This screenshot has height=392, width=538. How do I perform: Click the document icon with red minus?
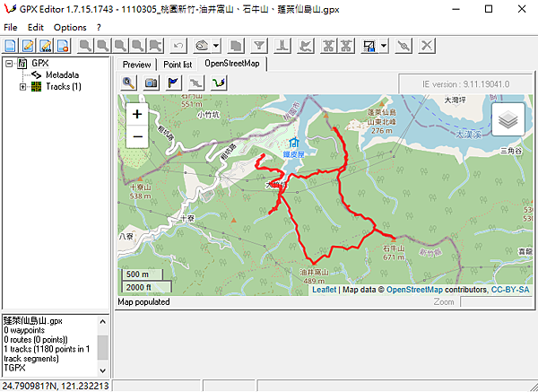coord(64,46)
